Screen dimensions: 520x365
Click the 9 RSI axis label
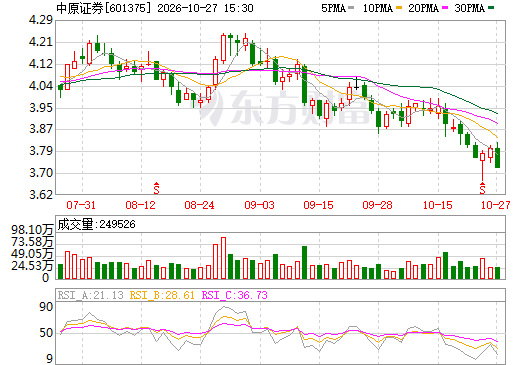[x=49, y=359]
